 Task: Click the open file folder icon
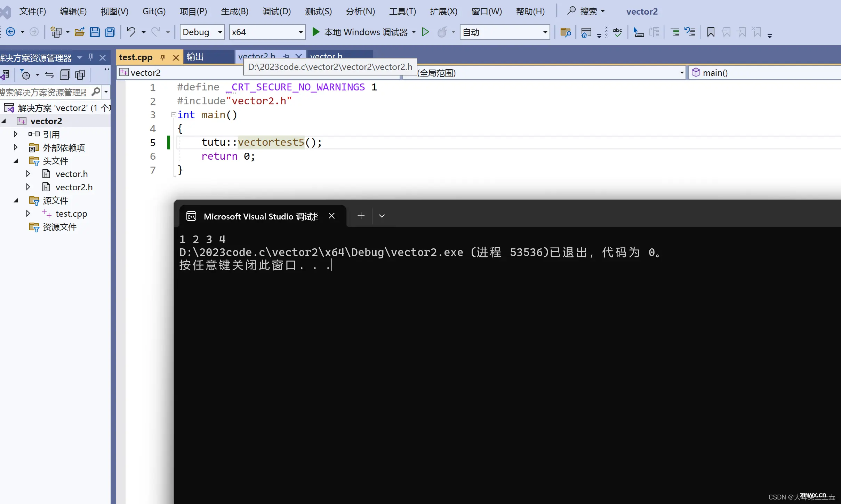[x=80, y=32]
